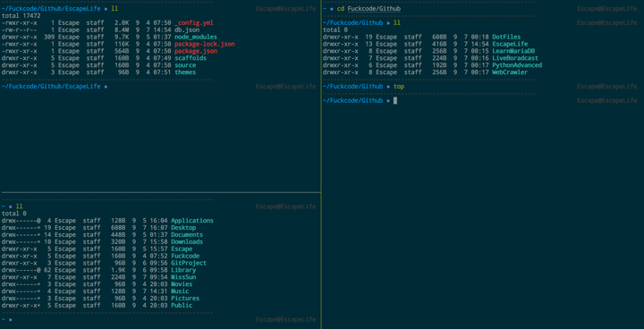
Task: Select the package-lock.json file name
Action: pos(205,44)
